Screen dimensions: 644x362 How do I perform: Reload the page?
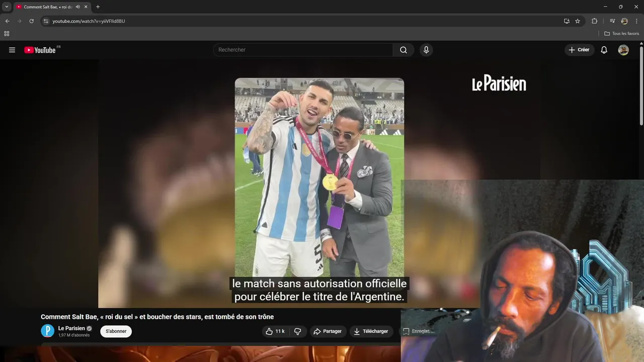coord(32,21)
